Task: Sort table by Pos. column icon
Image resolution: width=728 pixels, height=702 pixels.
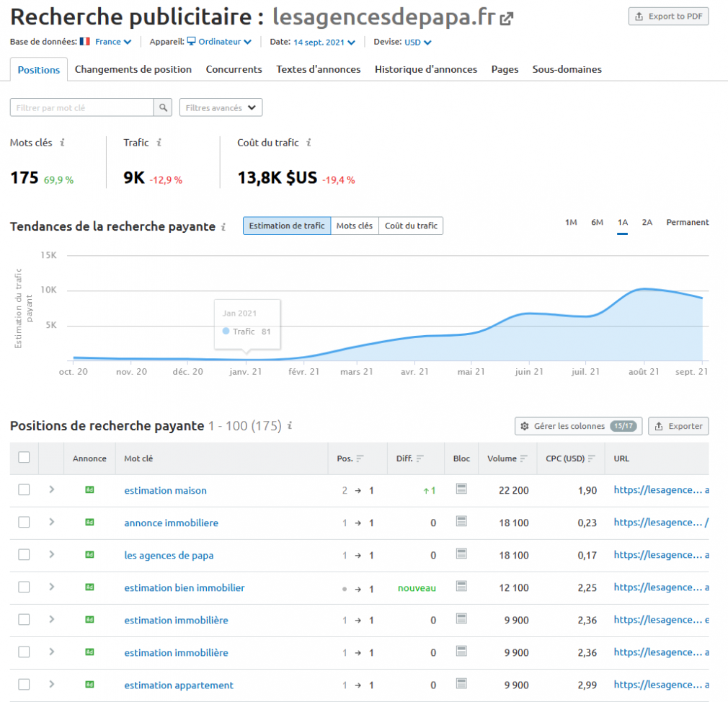Action: 360,458
